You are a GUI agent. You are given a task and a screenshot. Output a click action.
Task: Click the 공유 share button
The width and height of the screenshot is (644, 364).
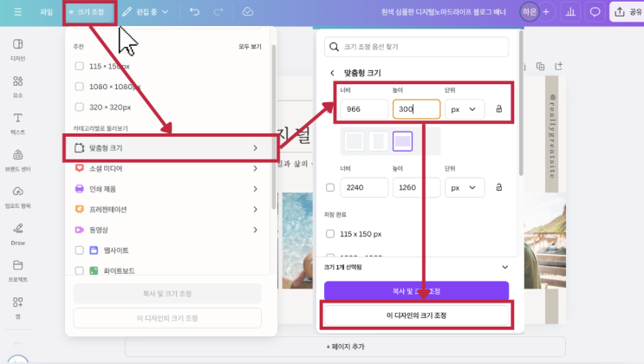click(x=628, y=12)
